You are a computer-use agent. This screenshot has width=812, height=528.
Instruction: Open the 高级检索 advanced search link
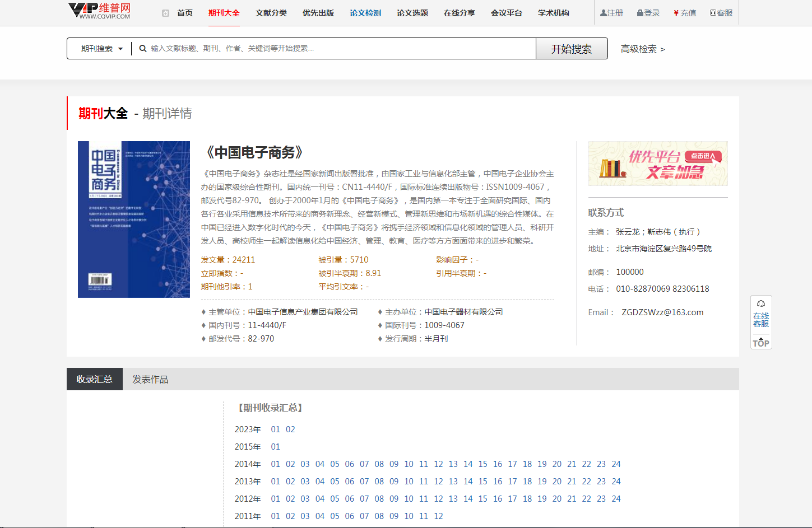pyautogui.click(x=643, y=49)
